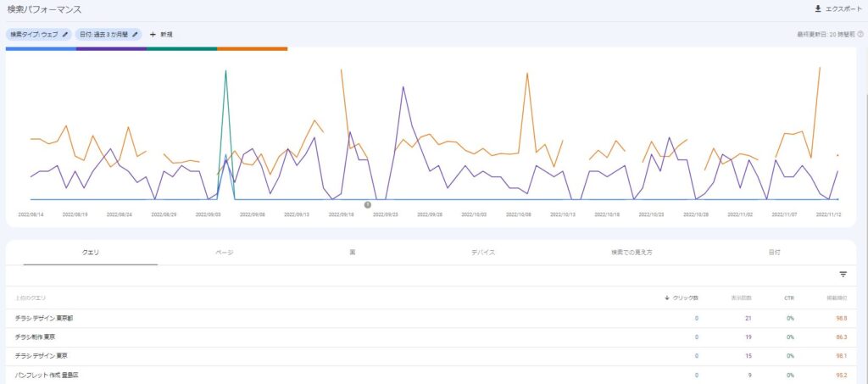Click the 2022/11/12 axis date label

[x=829, y=214]
